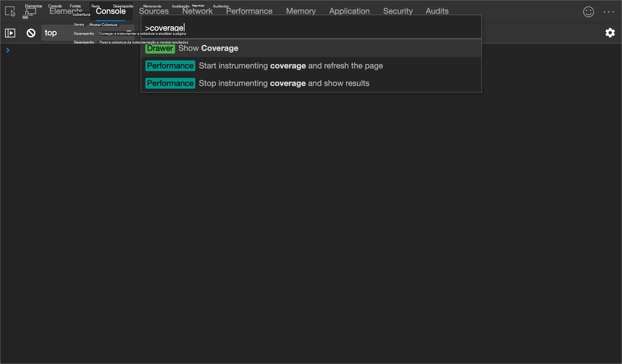Viewport: 622px width, 364px height.
Task: Activate the inspect element picker icon
Action: tap(10, 11)
